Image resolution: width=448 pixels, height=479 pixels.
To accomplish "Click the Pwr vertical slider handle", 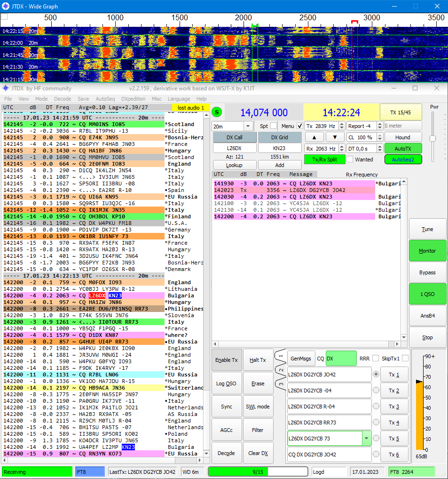I will coord(432,138).
